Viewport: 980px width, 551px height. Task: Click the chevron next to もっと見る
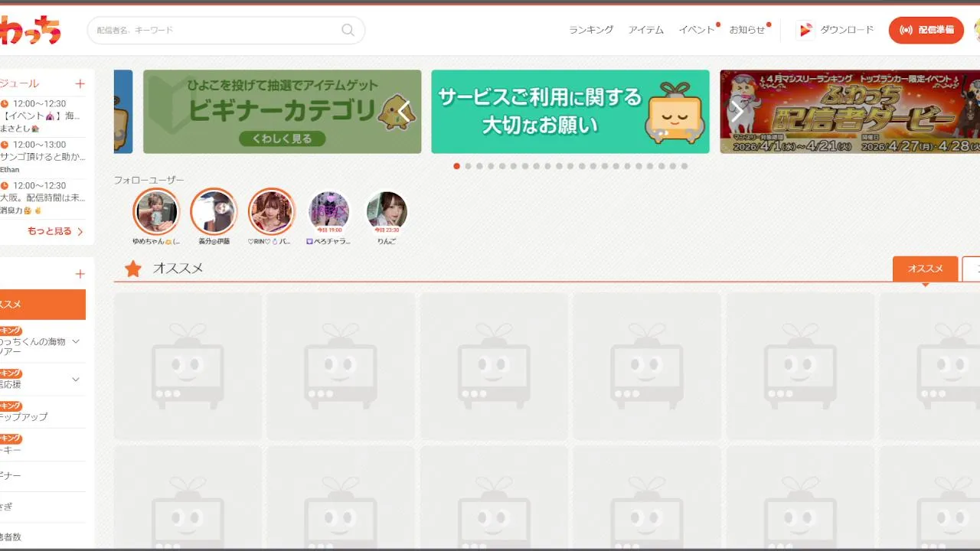click(80, 231)
